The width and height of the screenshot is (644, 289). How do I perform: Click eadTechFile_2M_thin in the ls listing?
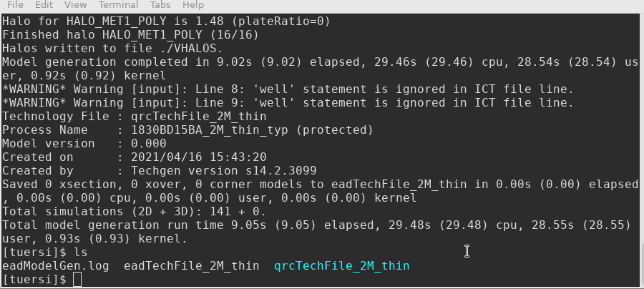click(191, 266)
